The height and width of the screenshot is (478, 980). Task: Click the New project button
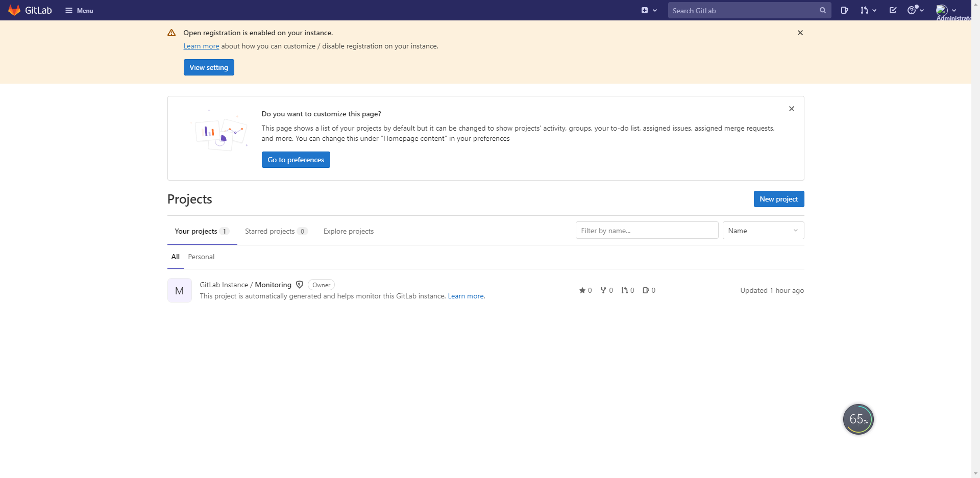tap(778, 198)
